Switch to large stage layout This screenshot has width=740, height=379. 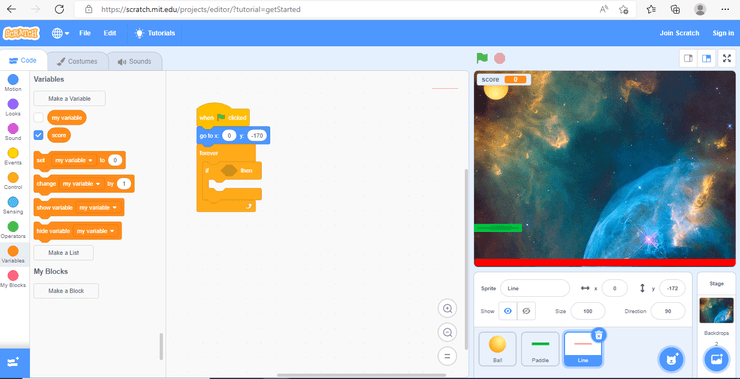(x=706, y=59)
